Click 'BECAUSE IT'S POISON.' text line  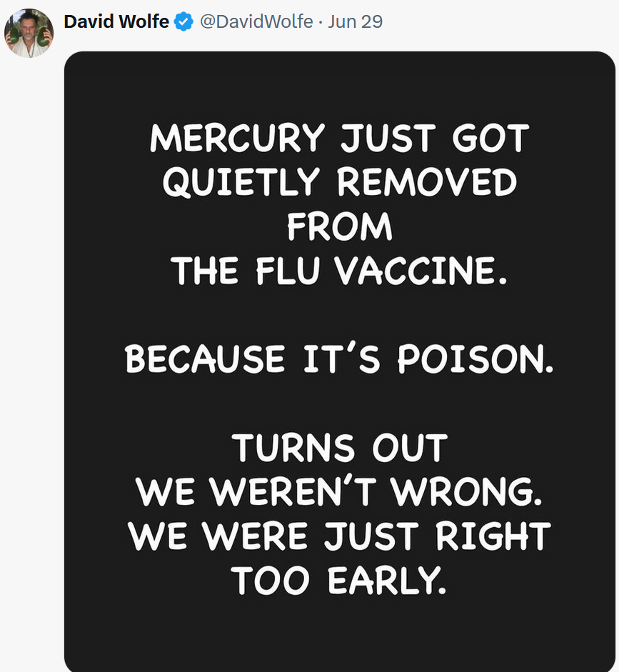339,358
